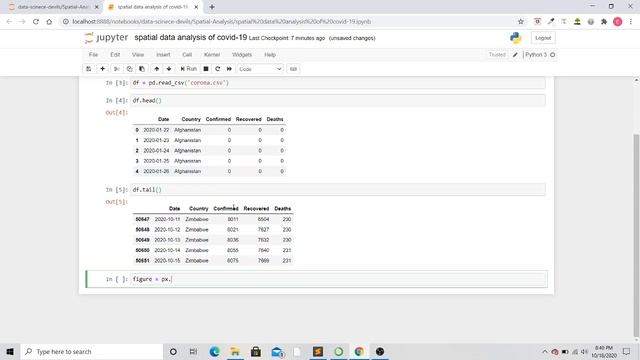
Task: Open the Windows Start menu
Action: pyautogui.click(x=10, y=351)
